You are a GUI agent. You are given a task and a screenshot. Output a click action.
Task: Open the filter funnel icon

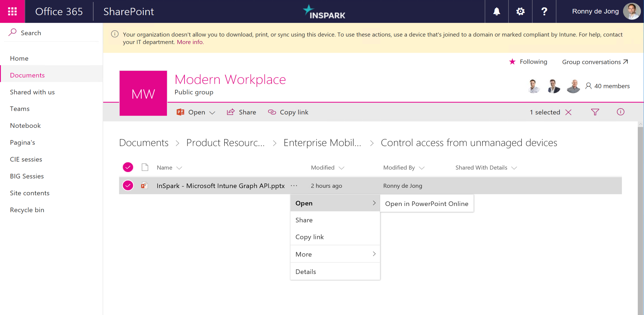coord(595,112)
